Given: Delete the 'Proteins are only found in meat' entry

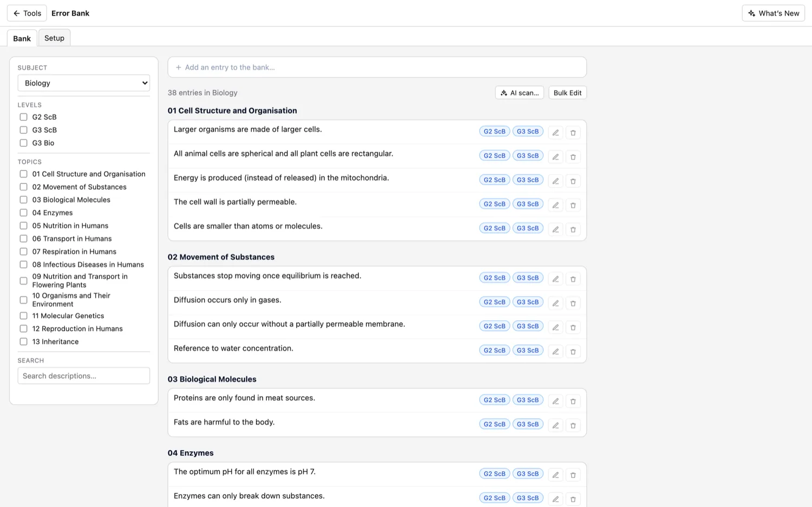Looking at the screenshot, I should [x=573, y=401].
